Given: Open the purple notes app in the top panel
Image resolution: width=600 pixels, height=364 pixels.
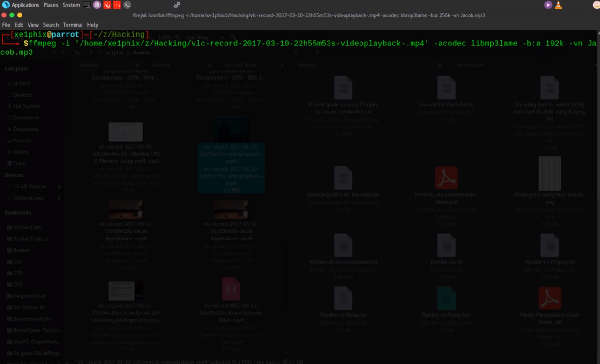Looking at the screenshot, I should [x=97, y=5].
